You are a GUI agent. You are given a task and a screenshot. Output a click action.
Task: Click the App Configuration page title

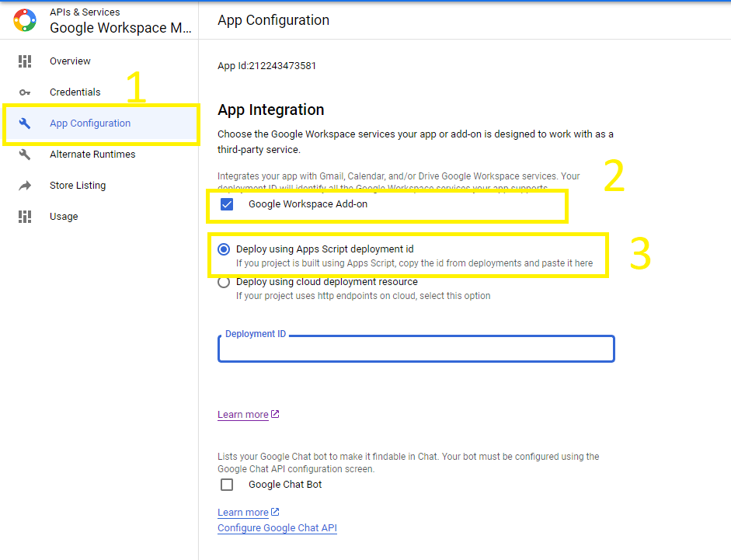[x=273, y=20]
